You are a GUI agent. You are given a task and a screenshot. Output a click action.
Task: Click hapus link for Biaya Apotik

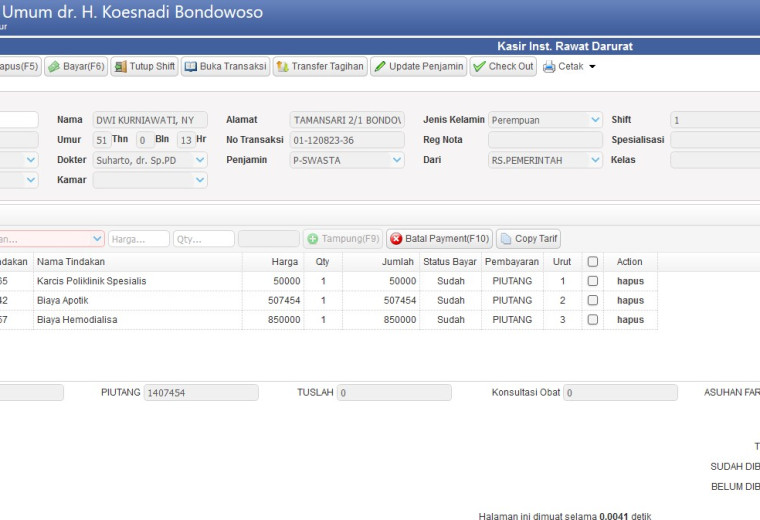coord(630,300)
